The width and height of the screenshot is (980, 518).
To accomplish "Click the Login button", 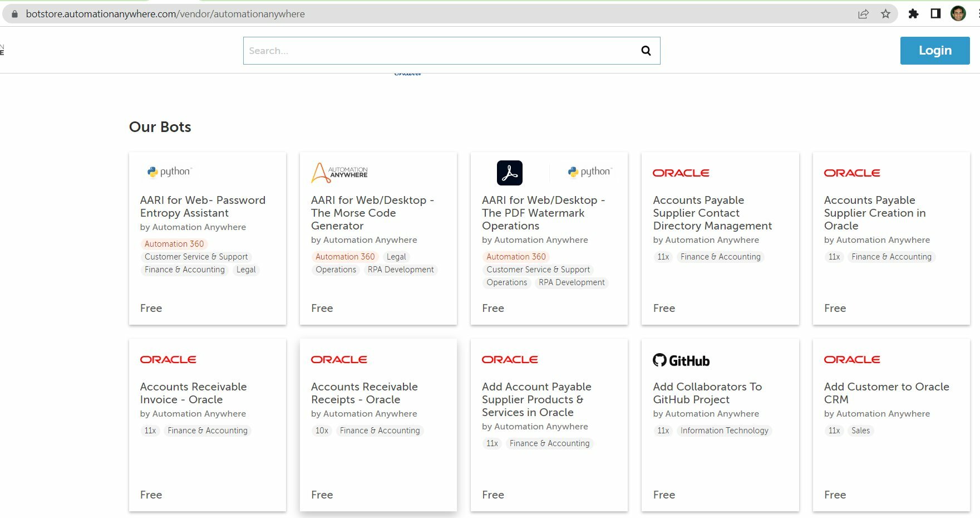I will click(935, 51).
